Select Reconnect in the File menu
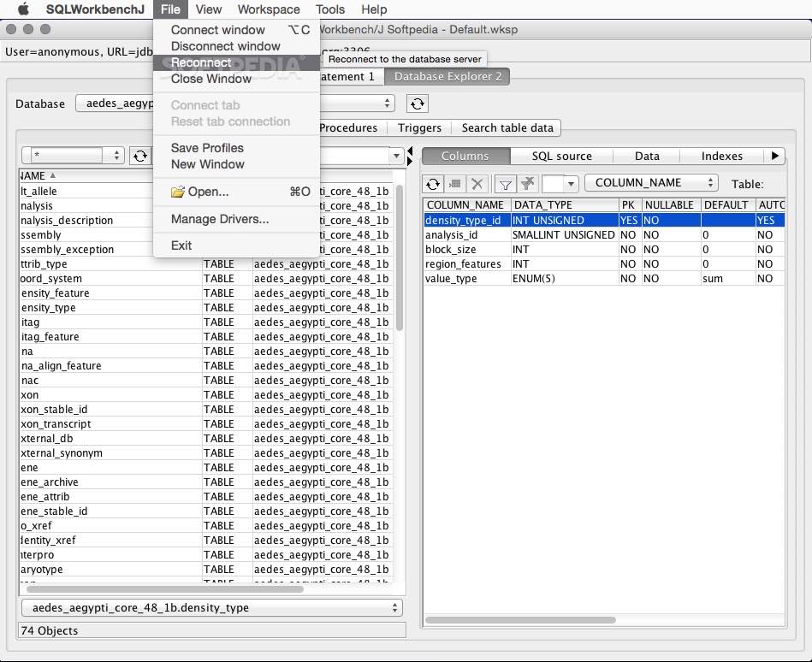This screenshot has width=812, height=662. (237, 62)
